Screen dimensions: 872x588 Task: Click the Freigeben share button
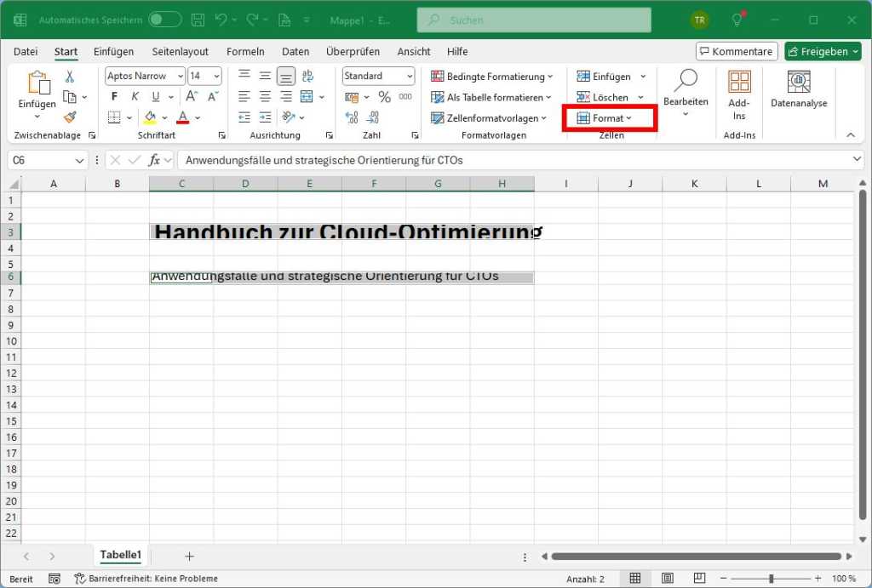click(823, 52)
